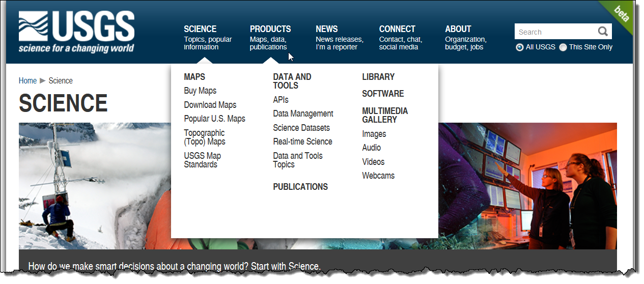This screenshot has width=644, height=284.
Task: Click LIBRARY heading link
Action: click(x=378, y=77)
